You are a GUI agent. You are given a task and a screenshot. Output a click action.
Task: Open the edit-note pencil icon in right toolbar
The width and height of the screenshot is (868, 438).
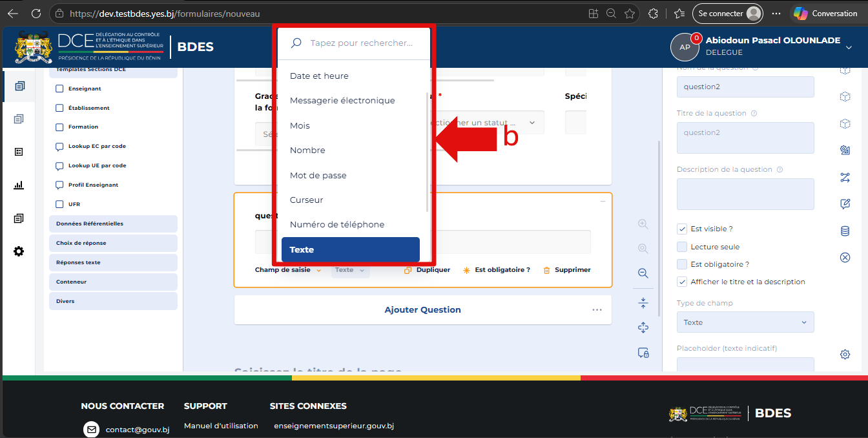pyautogui.click(x=845, y=203)
